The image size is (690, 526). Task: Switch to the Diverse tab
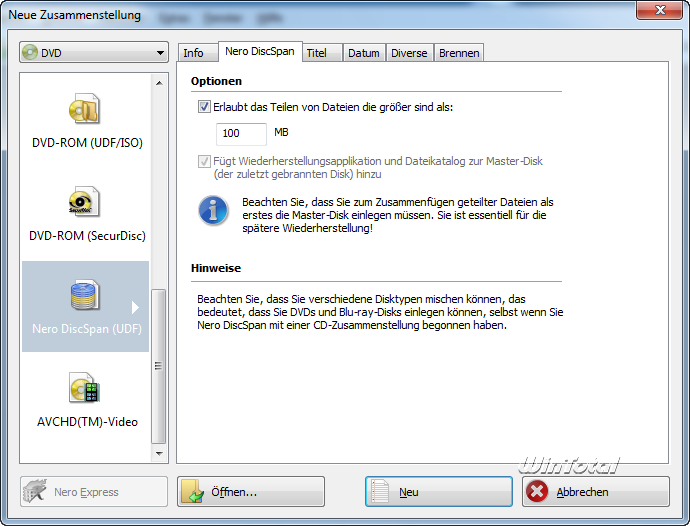[x=409, y=53]
